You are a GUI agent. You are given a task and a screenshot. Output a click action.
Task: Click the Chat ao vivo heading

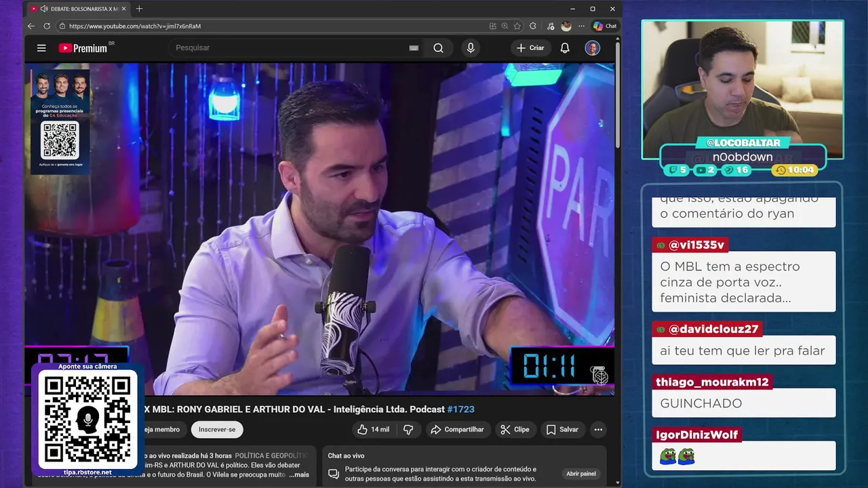point(346,456)
